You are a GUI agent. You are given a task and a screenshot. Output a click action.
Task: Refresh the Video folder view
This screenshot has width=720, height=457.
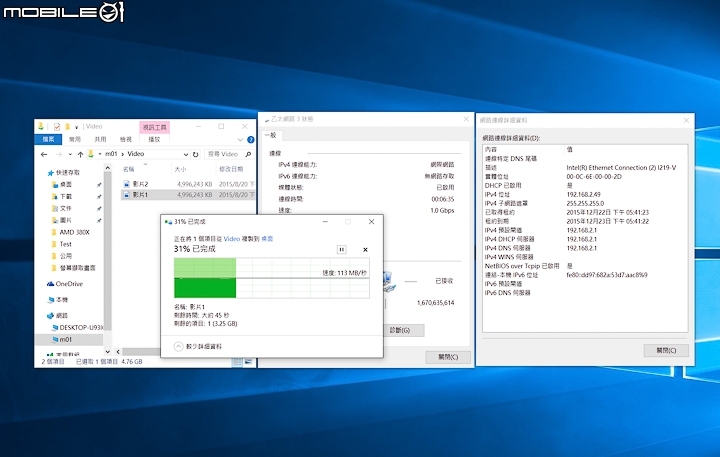pos(195,154)
